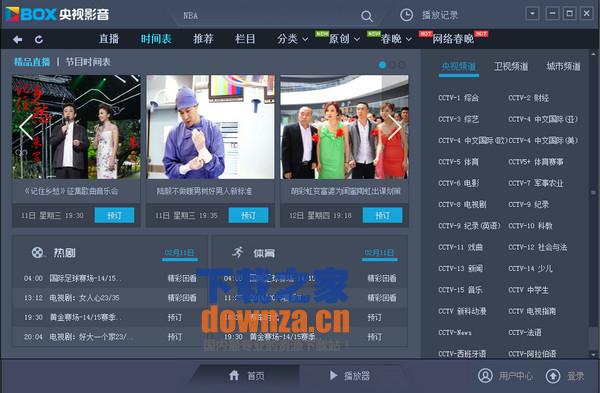Click the refresh icon in the nav bar
600x393 pixels.
coord(39,39)
